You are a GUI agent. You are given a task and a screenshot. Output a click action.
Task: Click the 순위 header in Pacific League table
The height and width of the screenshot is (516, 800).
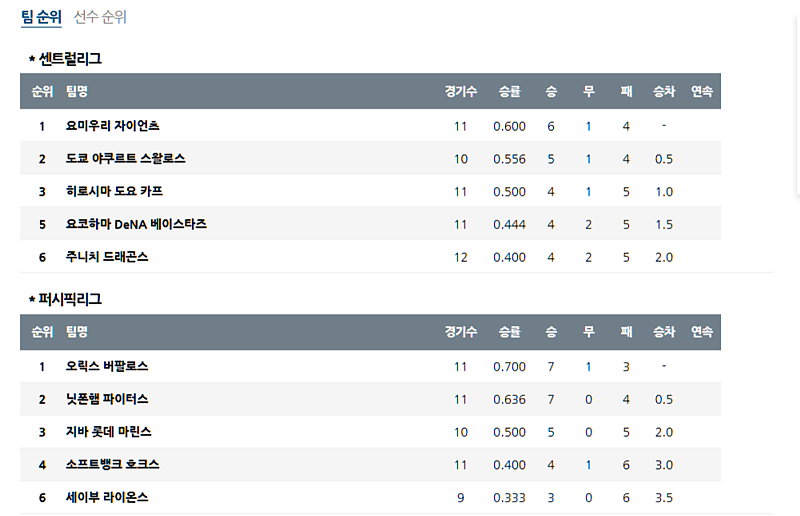coord(42,332)
